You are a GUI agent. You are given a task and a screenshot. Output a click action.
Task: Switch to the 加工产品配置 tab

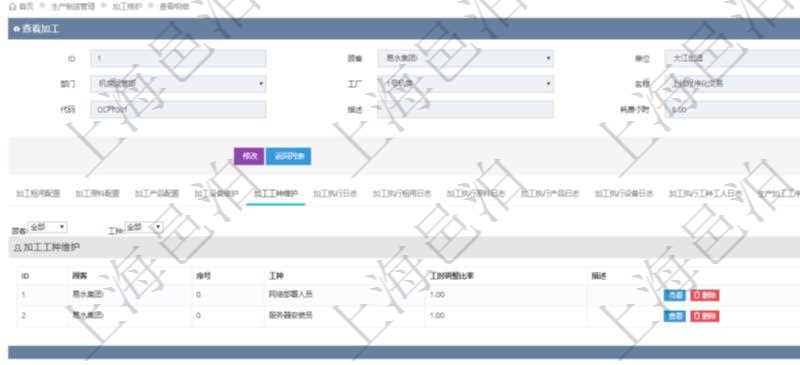pos(157,194)
